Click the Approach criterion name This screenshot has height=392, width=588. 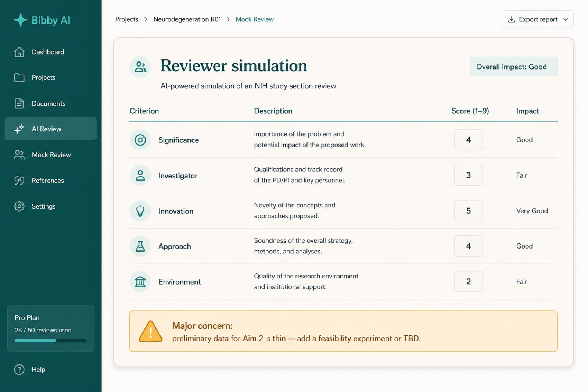(x=175, y=246)
